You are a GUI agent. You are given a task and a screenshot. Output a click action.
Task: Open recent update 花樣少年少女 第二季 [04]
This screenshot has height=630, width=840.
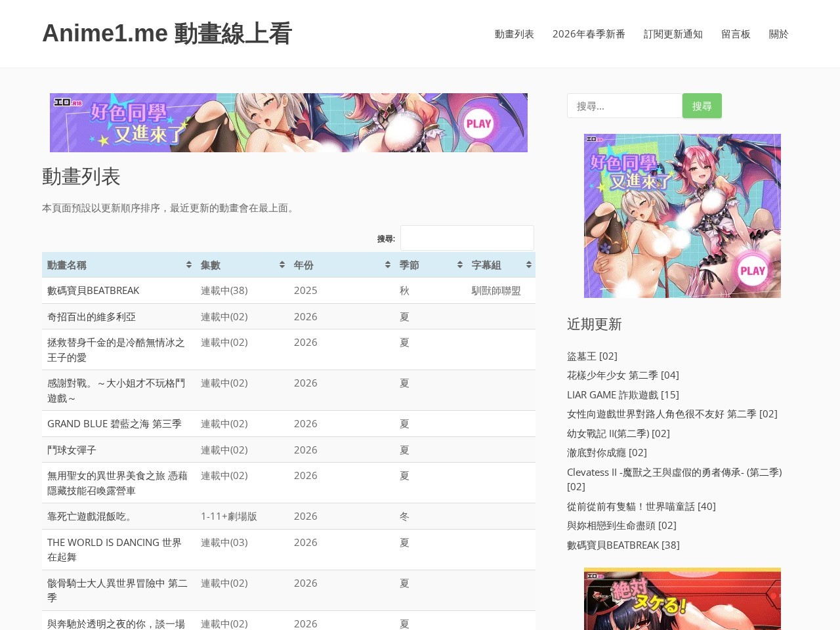[623, 375]
